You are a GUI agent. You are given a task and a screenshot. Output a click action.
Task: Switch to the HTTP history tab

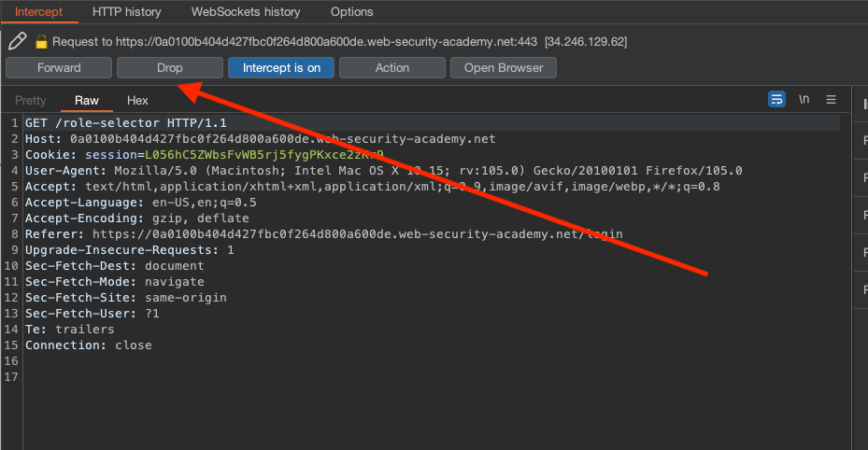pos(127,12)
